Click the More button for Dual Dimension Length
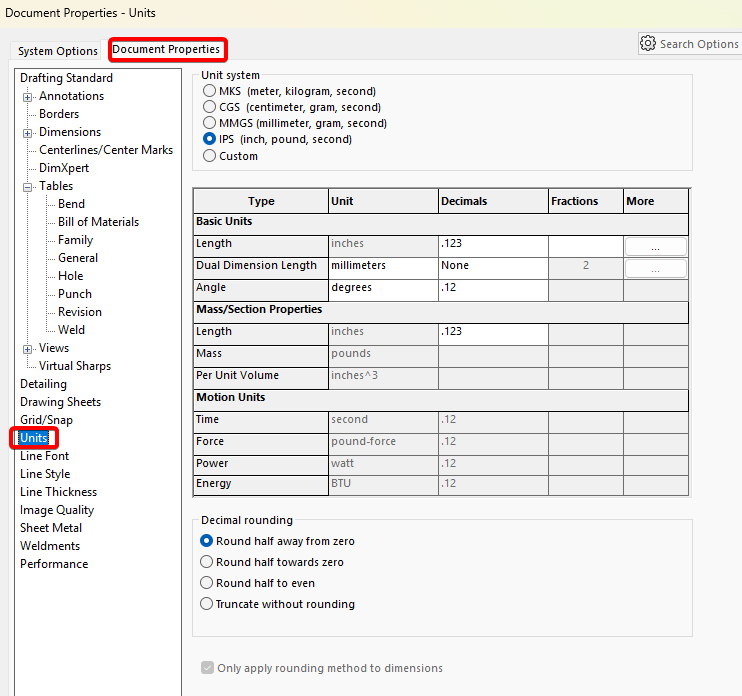The width and height of the screenshot is (742, 696). pos(655,268)
